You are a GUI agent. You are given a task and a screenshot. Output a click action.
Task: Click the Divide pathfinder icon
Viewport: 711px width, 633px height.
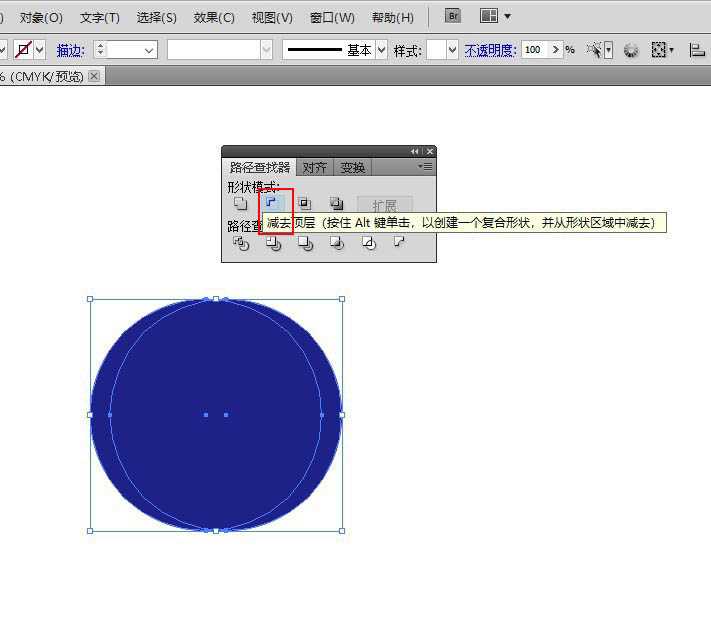[x=240, y=243]
